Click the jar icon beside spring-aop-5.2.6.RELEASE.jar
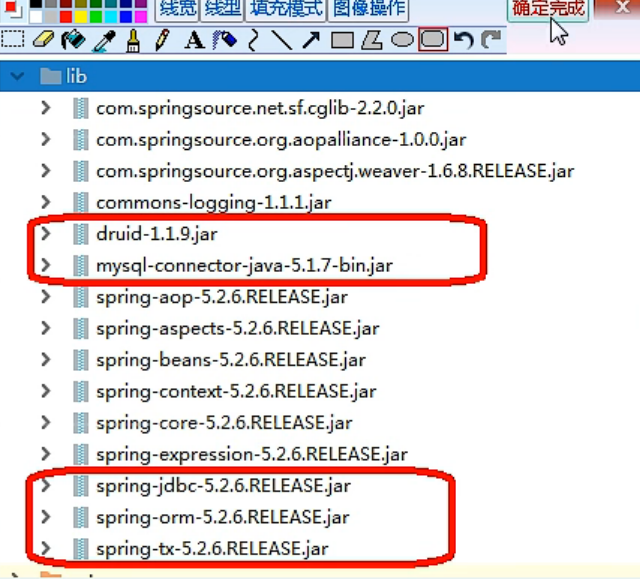Image resolution: width=640 pixels, height=579 pixels. coord(80,297)
